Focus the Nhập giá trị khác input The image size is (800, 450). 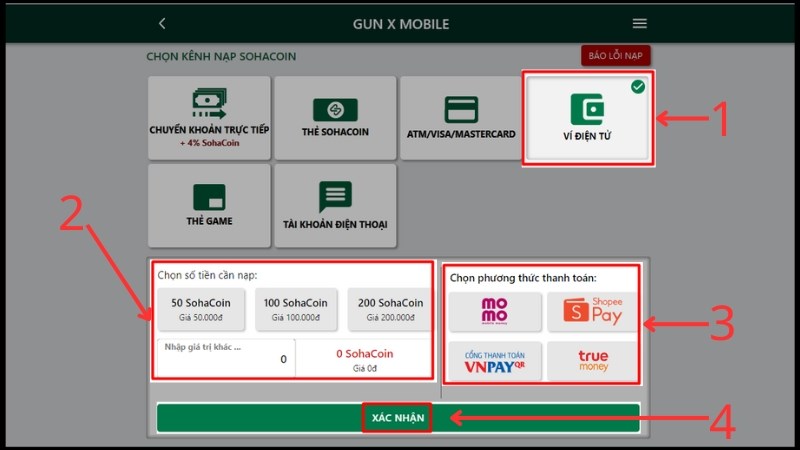point(226,358)
